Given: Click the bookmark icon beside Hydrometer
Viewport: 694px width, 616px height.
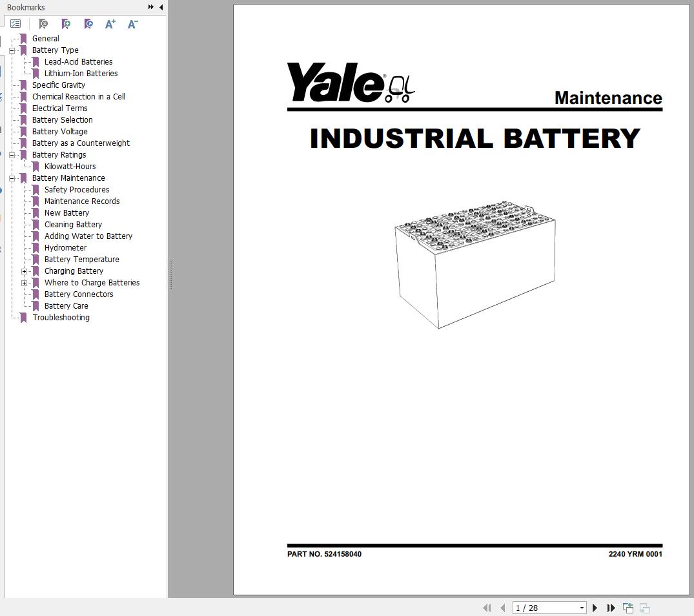Looking at the screenshot, I should point(36,248).
